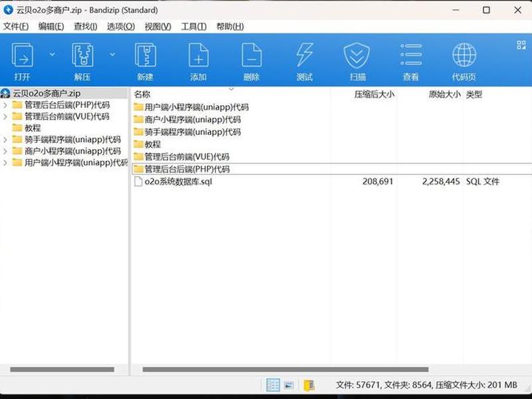Click the toolbar layout grid icon
532x399 pixels.
(521, 45)
